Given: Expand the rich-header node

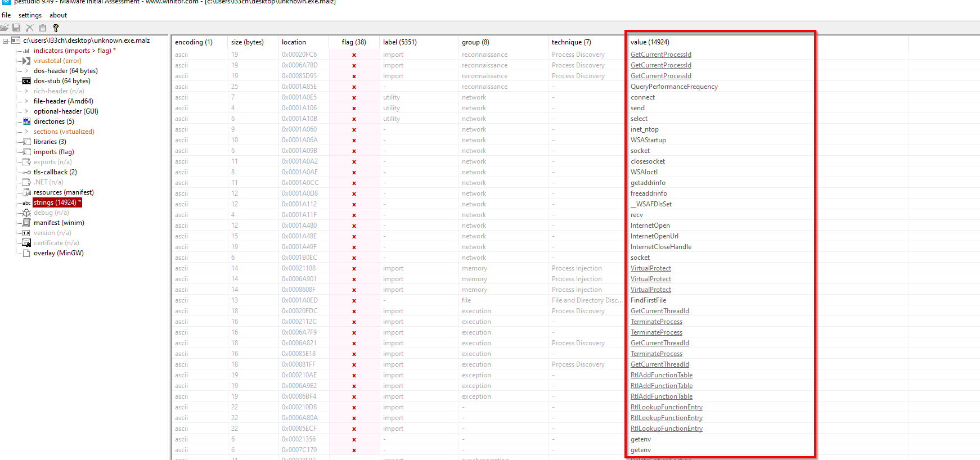Looking at the screenshot, I should click(x=26, y=91).
